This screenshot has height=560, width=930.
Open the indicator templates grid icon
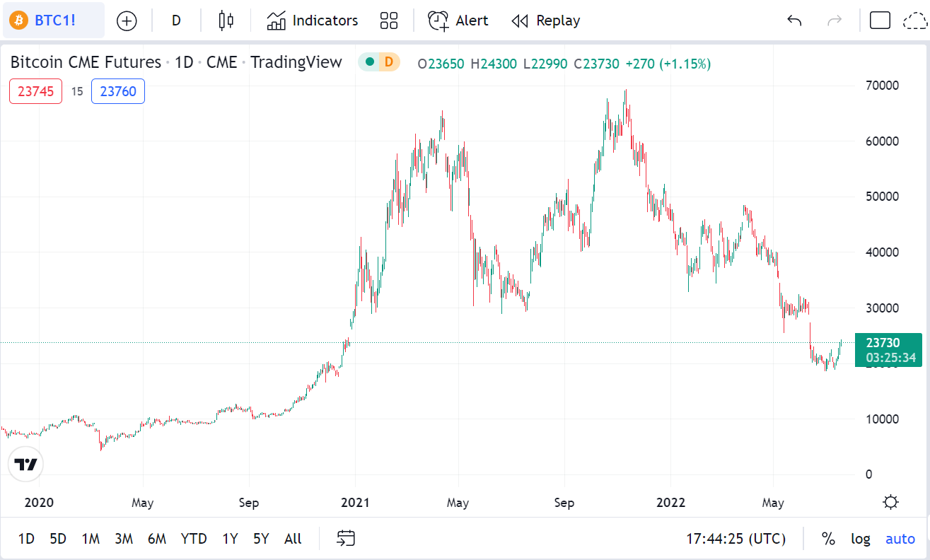tap(389, 21)
